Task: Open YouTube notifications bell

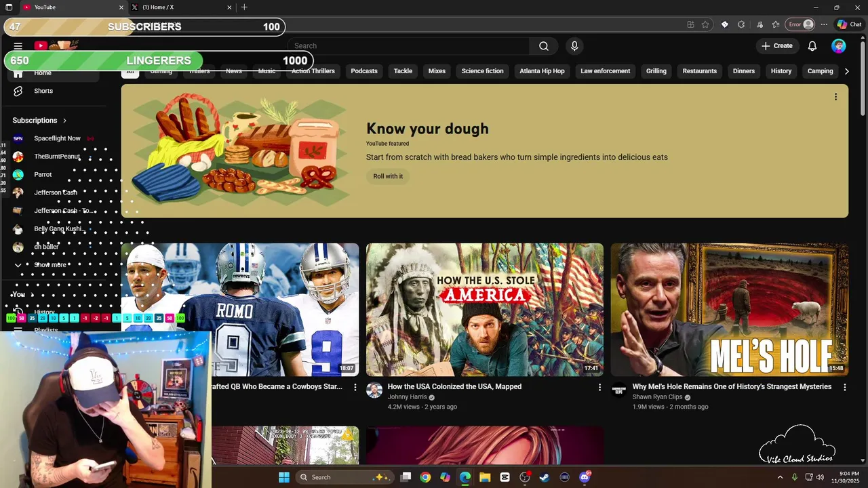Action: coord(812,46)
